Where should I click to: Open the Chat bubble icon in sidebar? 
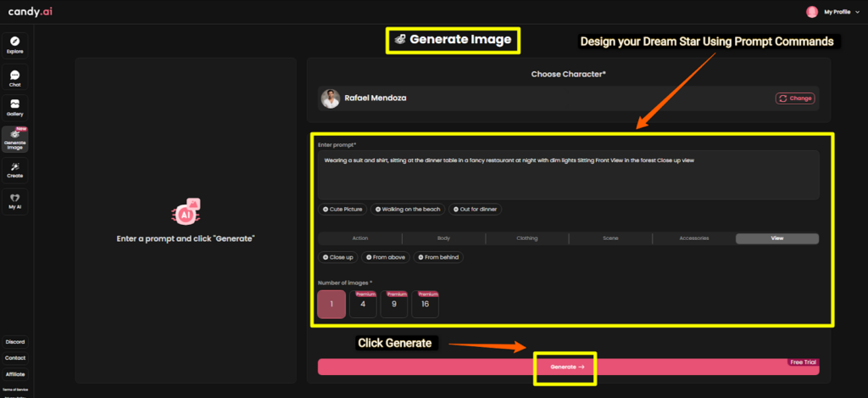(x=15, y=75)
